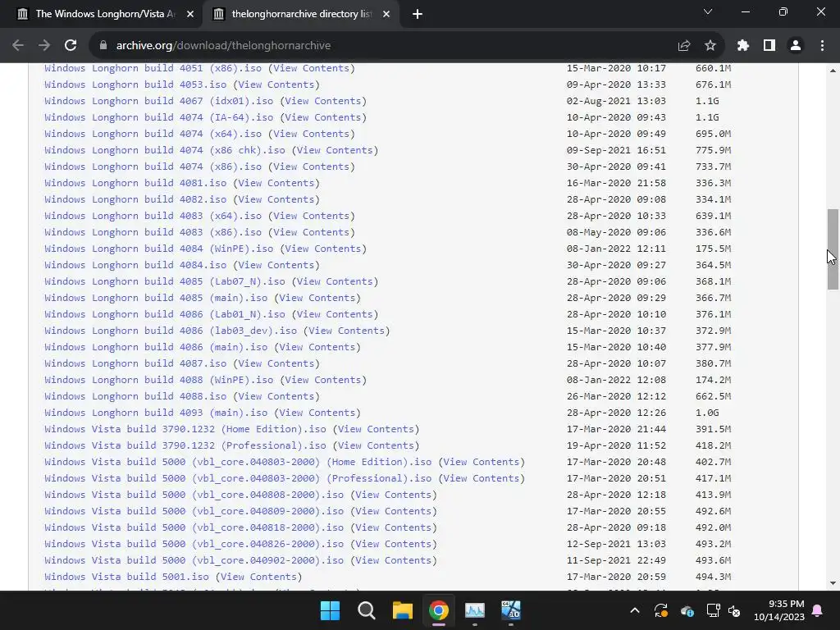Select the 775.9M file size text
The height and width of the screenshot is (630, 840).
click(713, 150)
